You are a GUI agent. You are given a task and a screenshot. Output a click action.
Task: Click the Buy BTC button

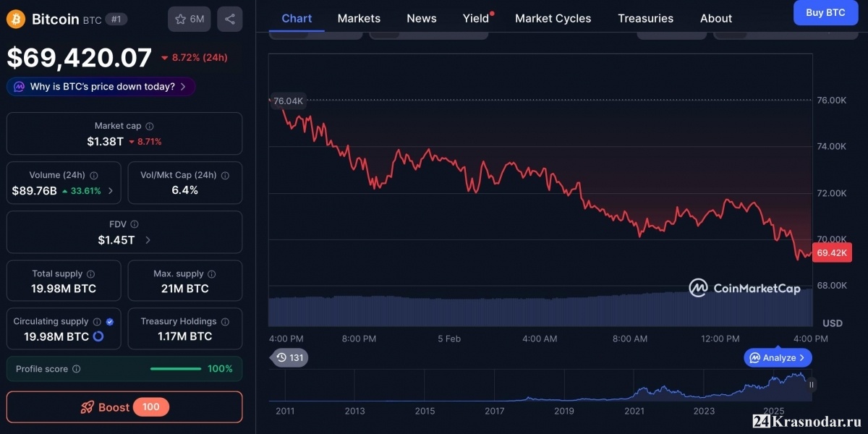825,12
